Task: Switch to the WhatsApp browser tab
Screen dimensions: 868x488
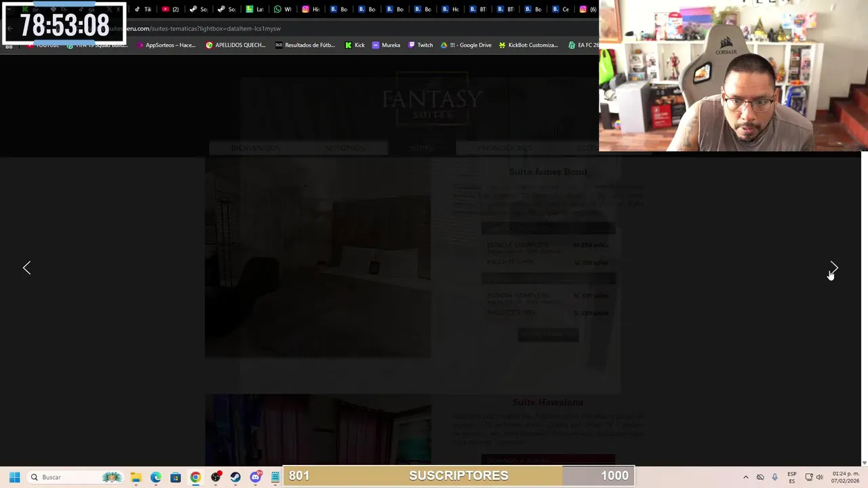Action: tap(282, 9)
